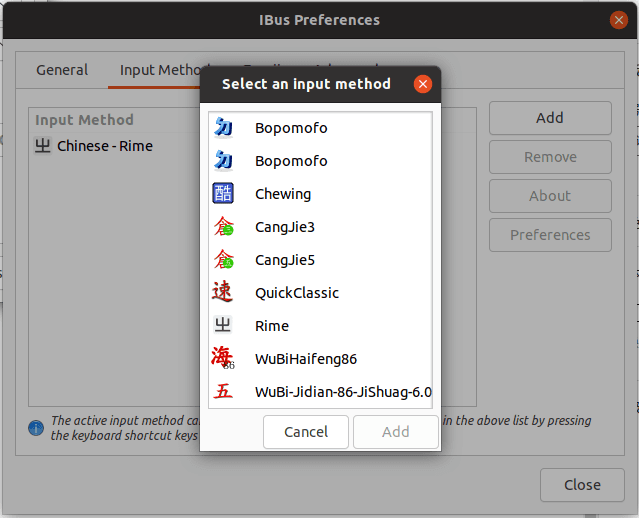The width and height of the screenshot is (639, 518).
Task: Select the QuickClassic icon
Action: point(223,292)
